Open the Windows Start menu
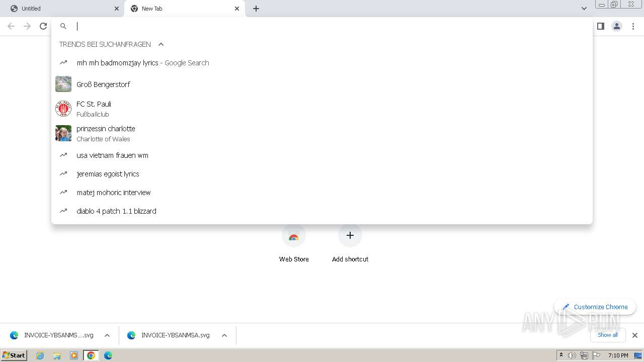This screenshot has height=362, width=644. click(x=14, y=355)
